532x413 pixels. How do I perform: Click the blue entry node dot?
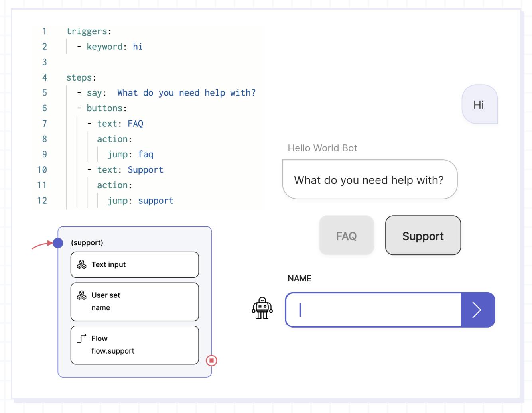click(58, 243)
